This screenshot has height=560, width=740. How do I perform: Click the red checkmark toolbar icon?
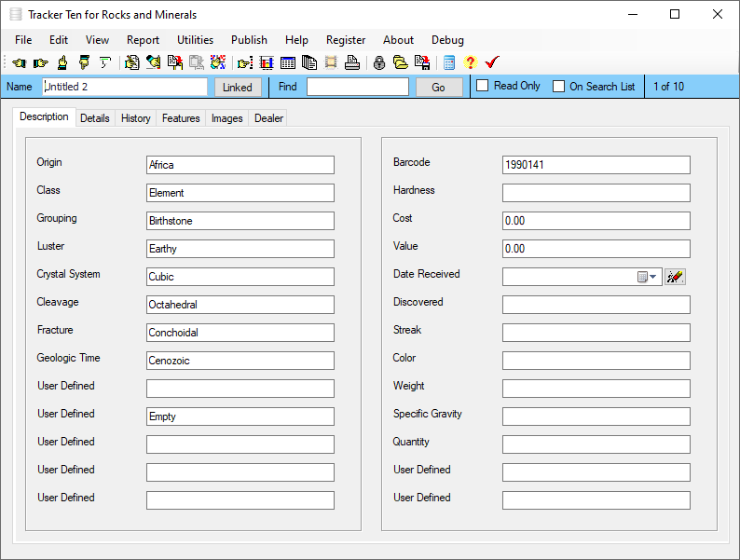tap(492, 63)
